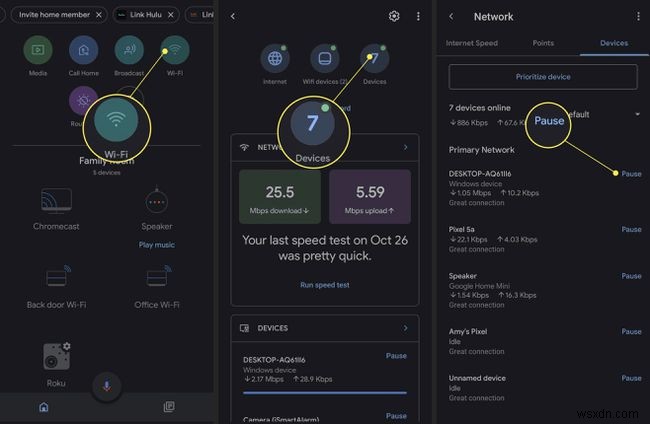Open the feed tab icon at bottom

point(169,407)
